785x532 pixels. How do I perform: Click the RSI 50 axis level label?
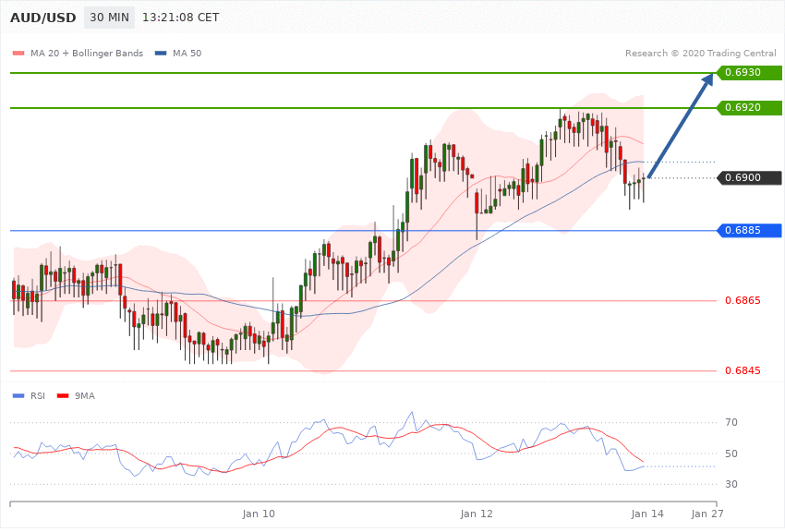click(731, 453)
